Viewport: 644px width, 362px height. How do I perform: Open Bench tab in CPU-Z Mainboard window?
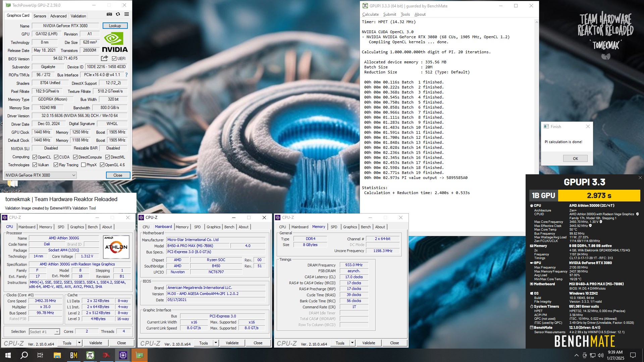click(229, 227)
